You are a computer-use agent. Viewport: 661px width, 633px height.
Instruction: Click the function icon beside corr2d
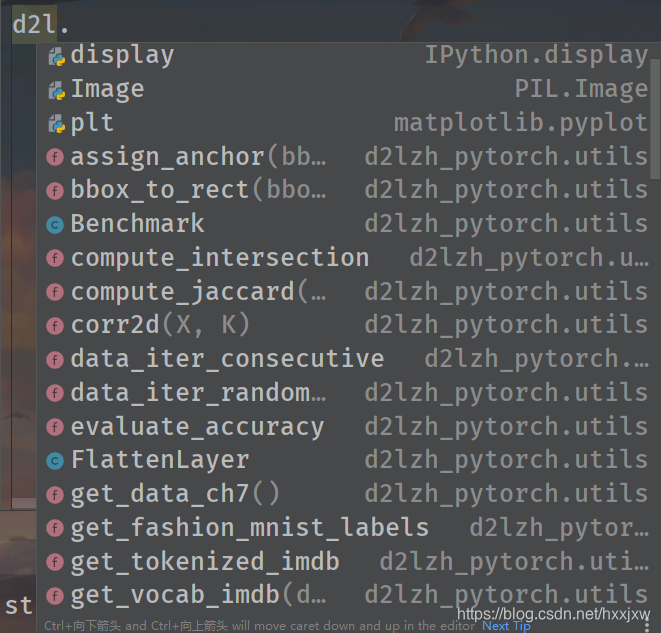point(55,326)
